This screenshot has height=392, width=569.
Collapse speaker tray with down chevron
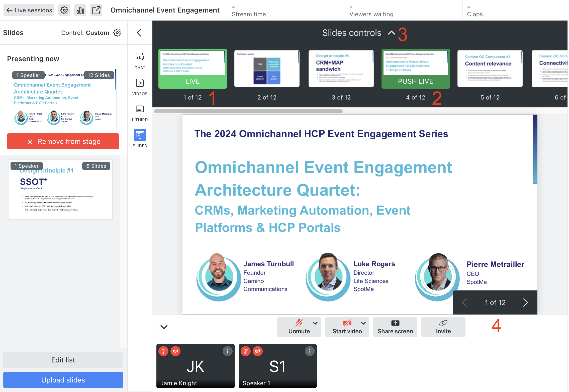coord(164,327)
